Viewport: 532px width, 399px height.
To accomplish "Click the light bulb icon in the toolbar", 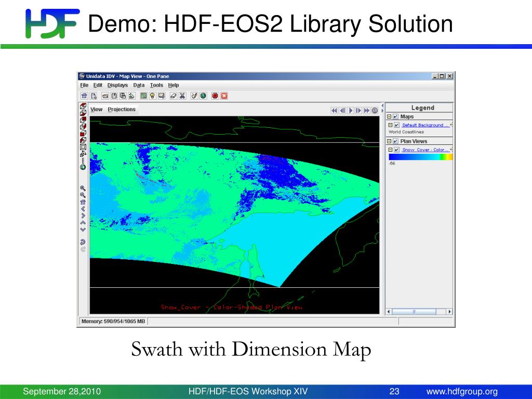I will point(152,96).
